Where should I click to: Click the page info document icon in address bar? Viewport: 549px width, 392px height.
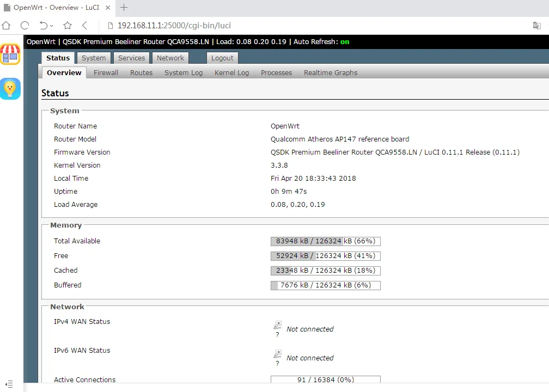coord(110,26)
